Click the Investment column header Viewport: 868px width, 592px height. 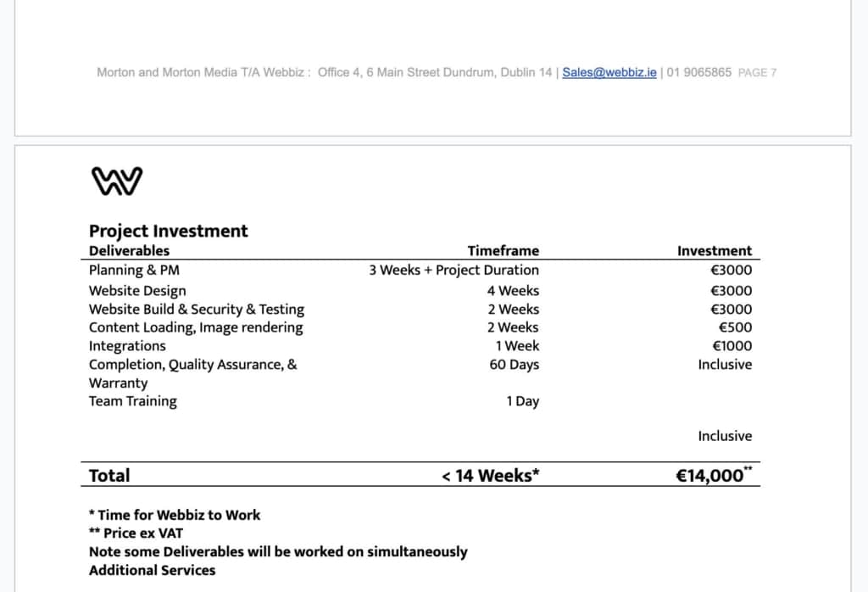pyautogui.click(x=715, y=251)
